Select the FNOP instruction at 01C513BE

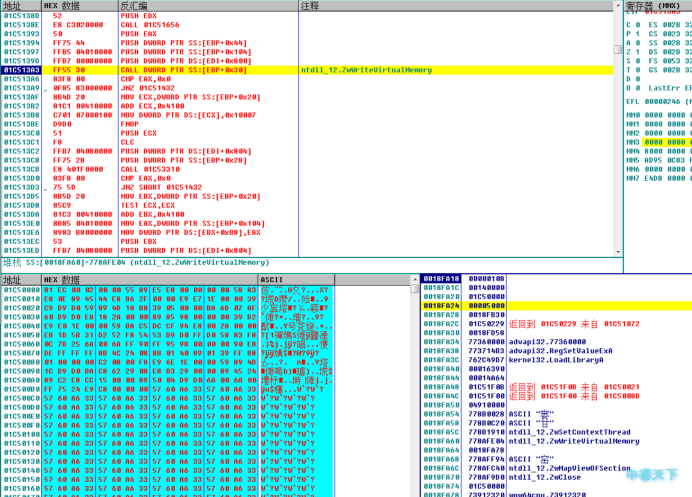pyautogui.click(x=130, y=124)
